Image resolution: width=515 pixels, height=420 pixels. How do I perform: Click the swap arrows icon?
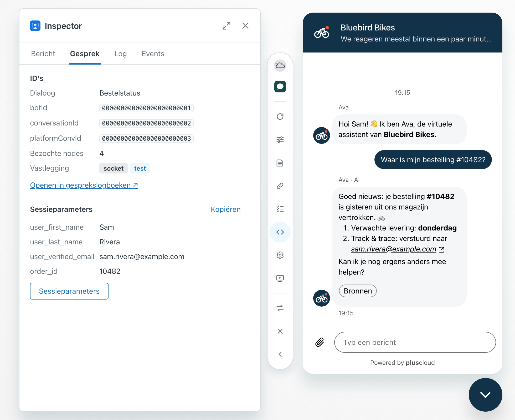280,308
